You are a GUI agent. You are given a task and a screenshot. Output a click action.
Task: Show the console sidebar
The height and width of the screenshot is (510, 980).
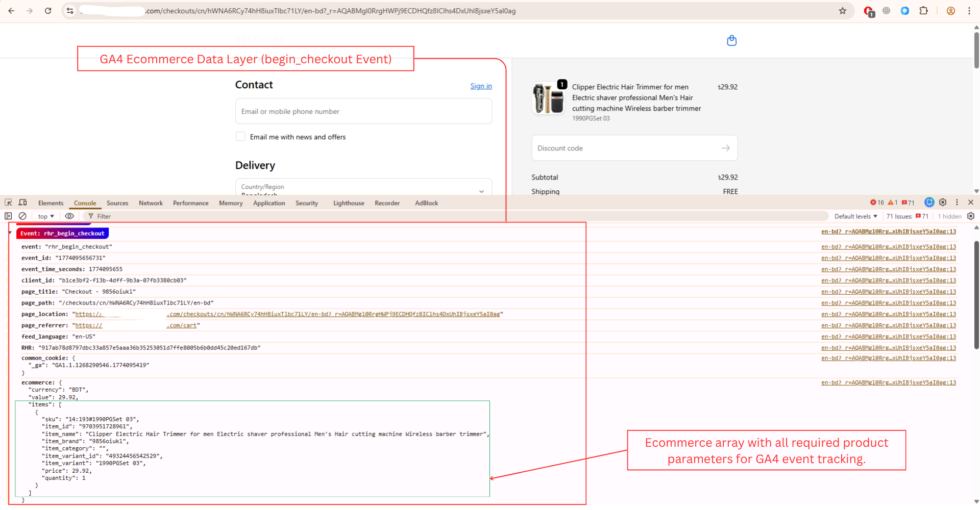(x=8, y=216)
